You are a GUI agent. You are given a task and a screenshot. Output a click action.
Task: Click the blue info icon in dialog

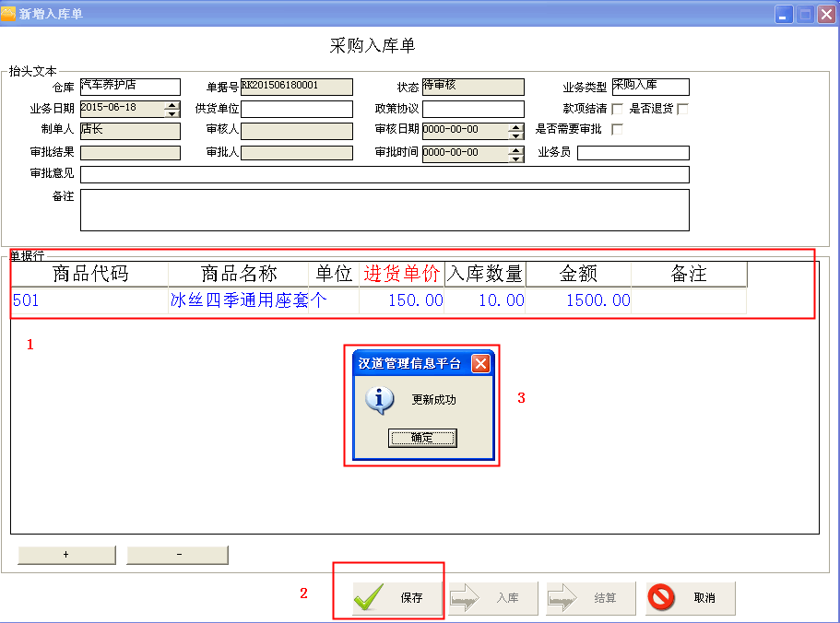[379, 400]
